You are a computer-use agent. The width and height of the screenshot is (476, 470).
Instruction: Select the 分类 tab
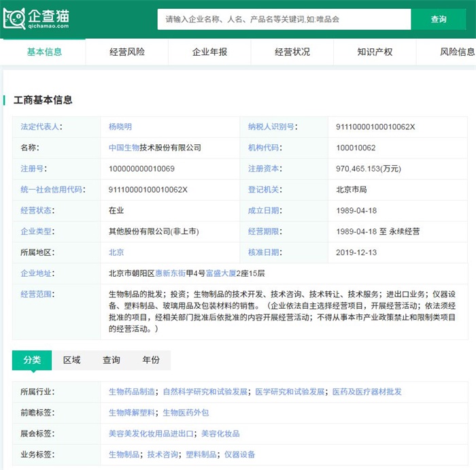(32, 360)
